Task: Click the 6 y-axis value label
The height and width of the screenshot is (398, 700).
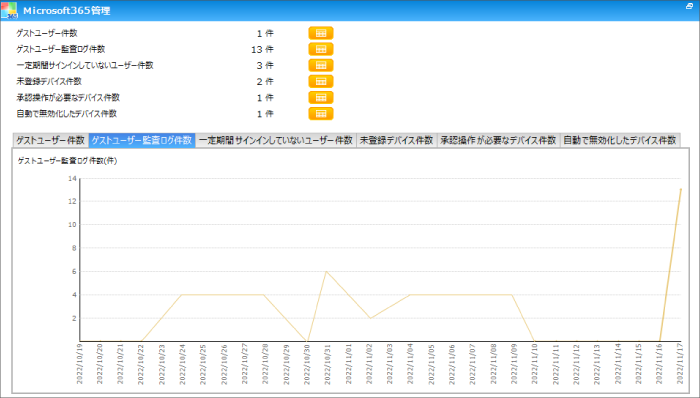Action: [74, 271]
